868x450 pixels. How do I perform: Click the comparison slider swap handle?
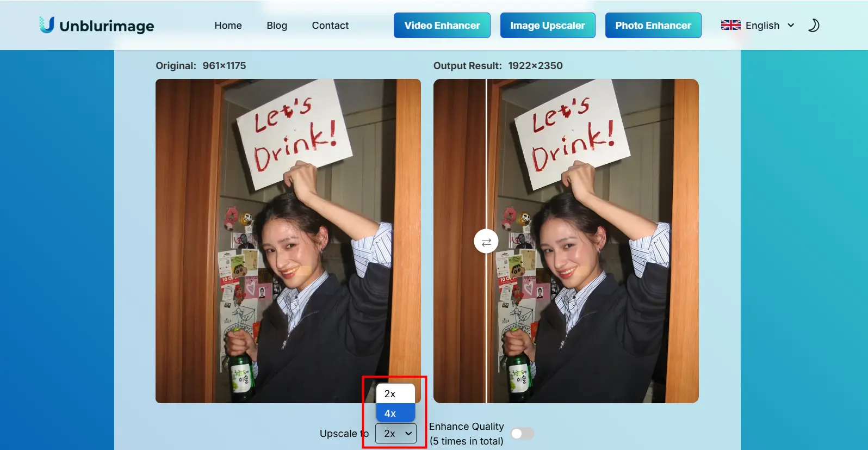coord(486,242)
